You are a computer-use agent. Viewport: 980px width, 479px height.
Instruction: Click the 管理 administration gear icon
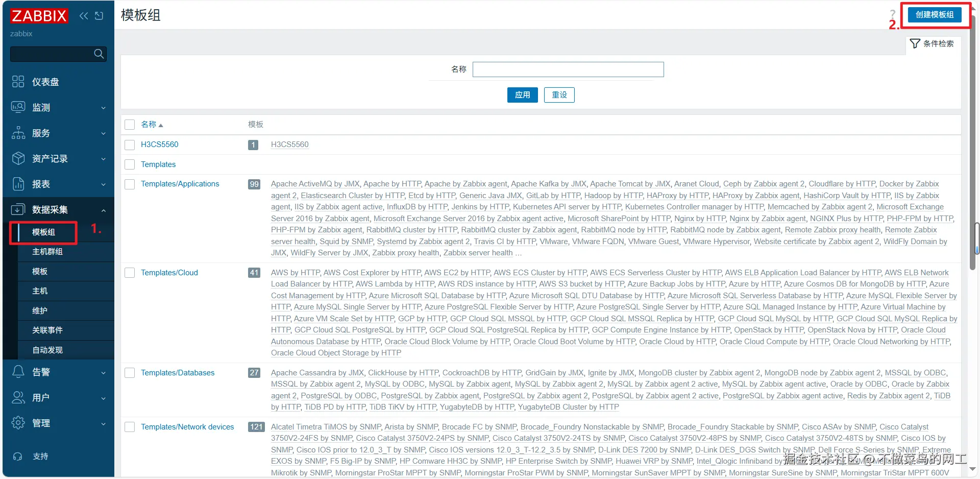(x=18, y=423)
